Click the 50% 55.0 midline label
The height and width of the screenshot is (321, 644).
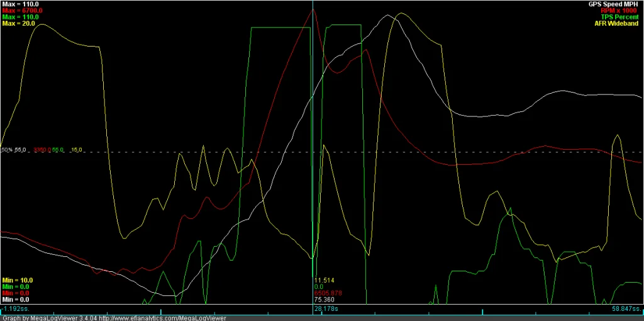[14, 150]
